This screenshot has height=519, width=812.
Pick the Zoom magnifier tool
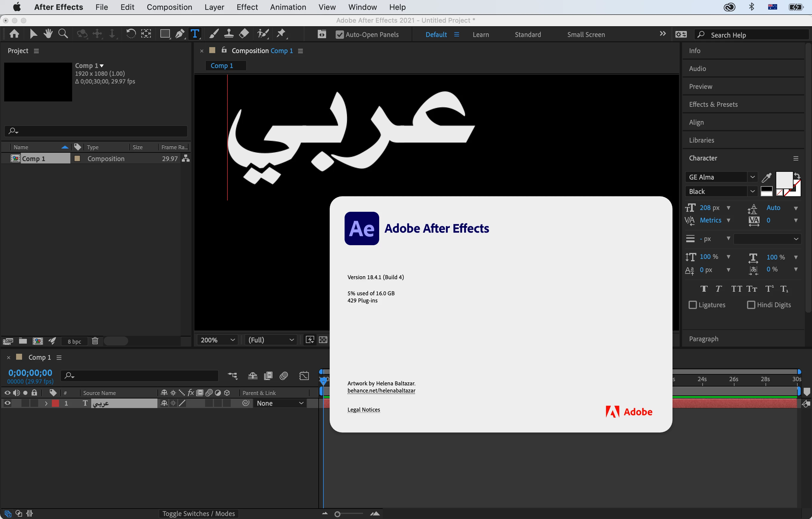[x=63, y=34]
